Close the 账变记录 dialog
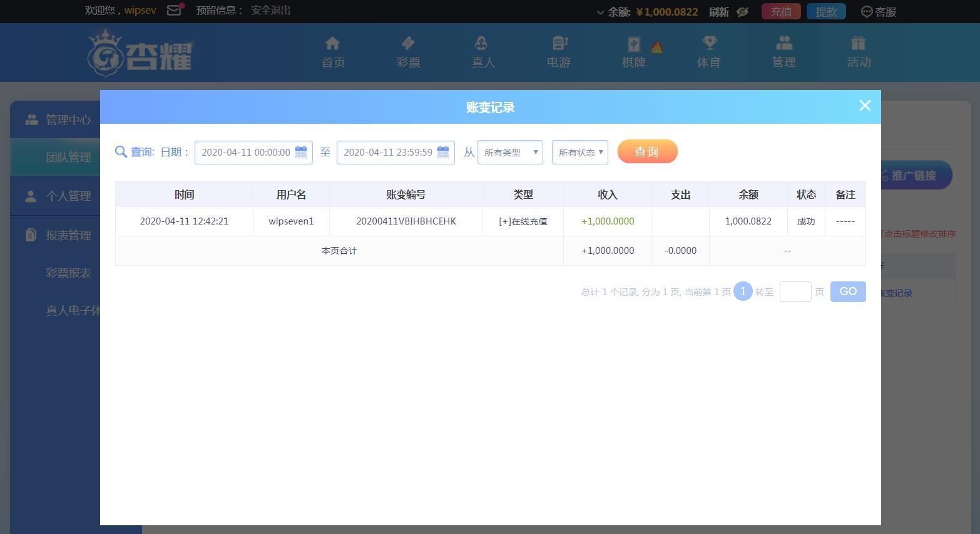 pos(865,106)
